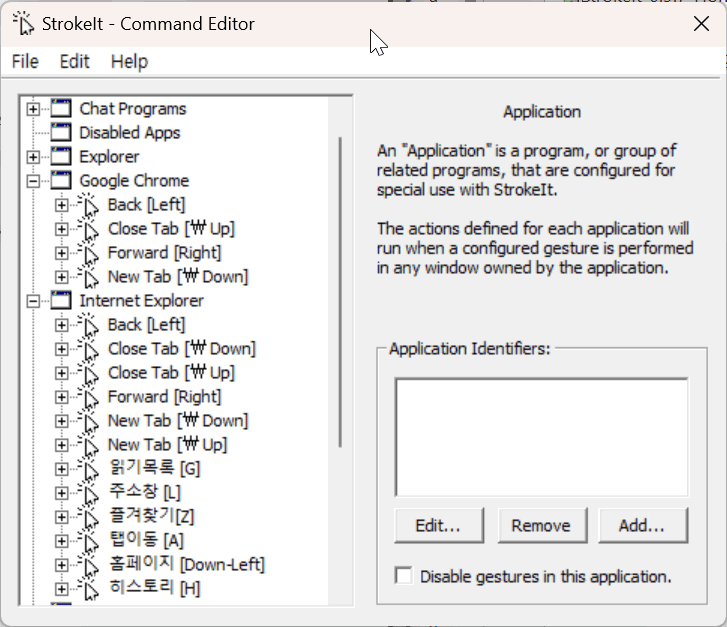Click gesture icon beside Chrome's New Tab [₩ Down]
The image size is (727, 627).
88,277
